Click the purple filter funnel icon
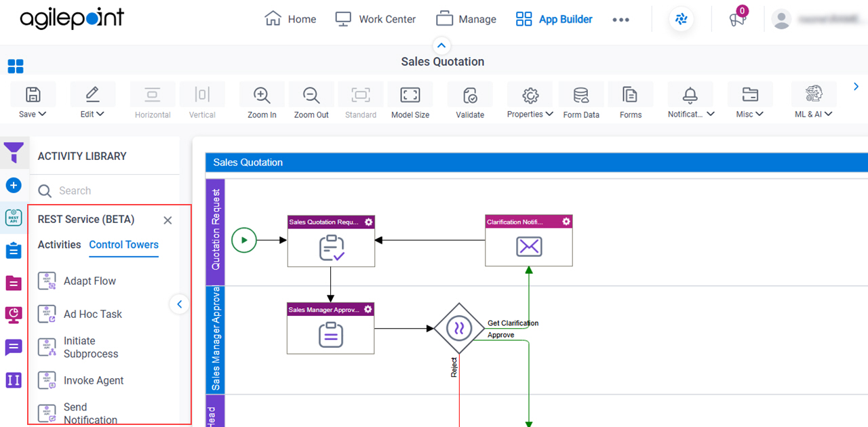Image resolution: width=868 pixels, height=427 pixels. click(14, 152)
